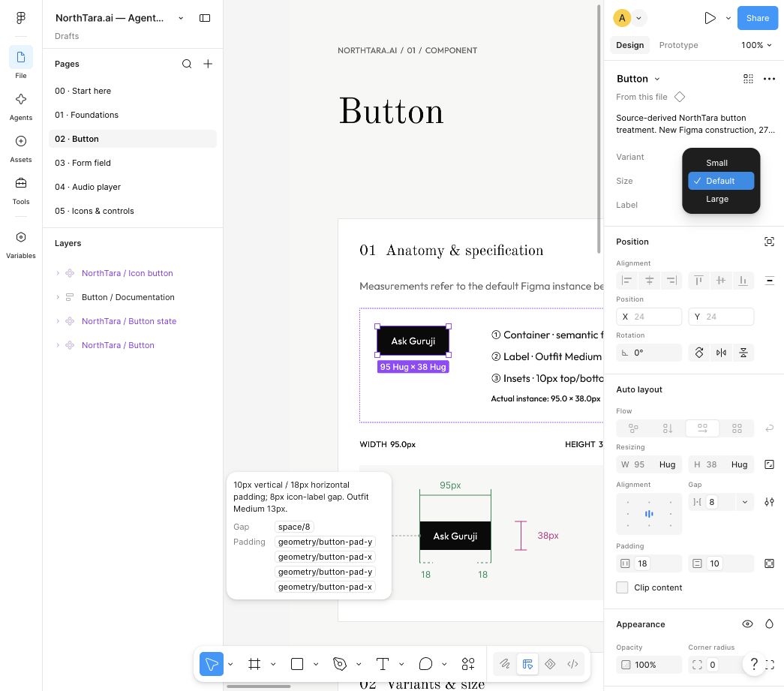Viewport: 784px width, 691px height.
Task: Open the Gap value dropdown
Action: pos(744,502)
